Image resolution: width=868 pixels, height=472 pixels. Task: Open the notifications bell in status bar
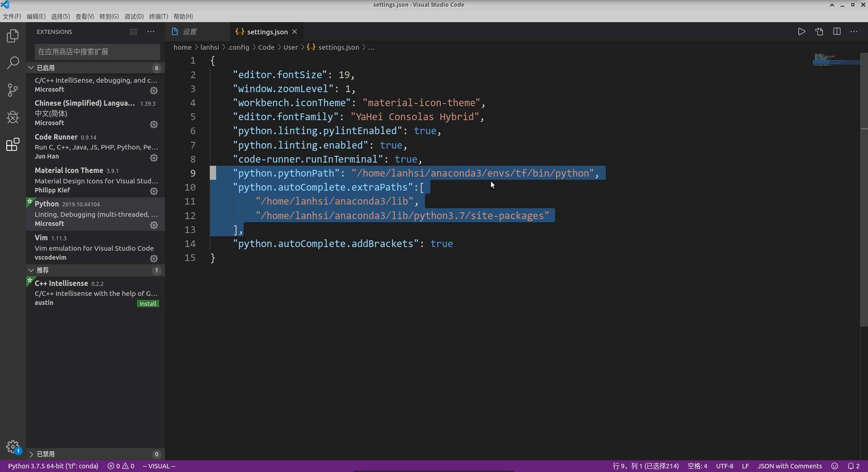pyautogui.click(x=853, y=466)
